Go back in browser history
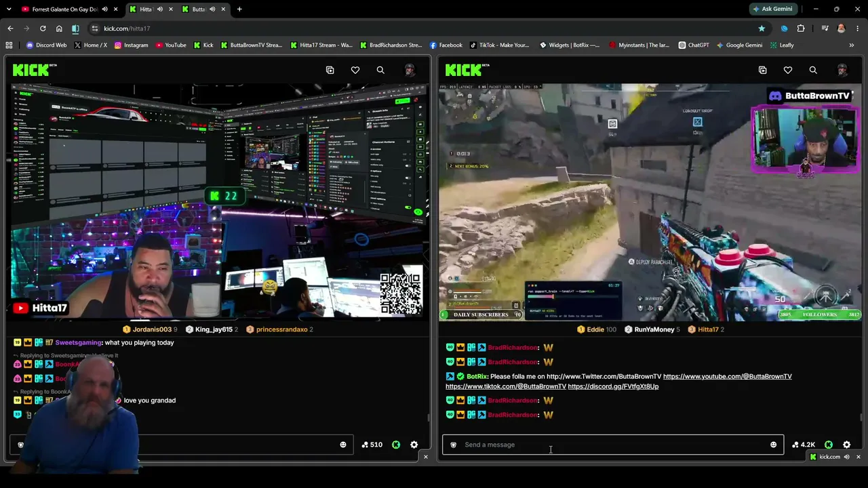 coord(10,28)
